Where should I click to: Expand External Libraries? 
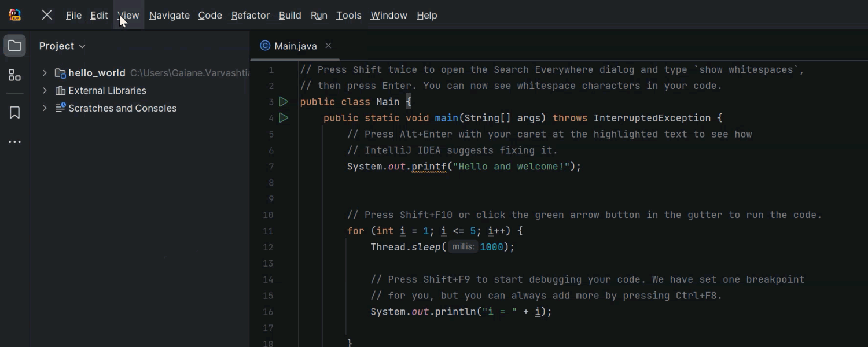(x=44, y=90)
